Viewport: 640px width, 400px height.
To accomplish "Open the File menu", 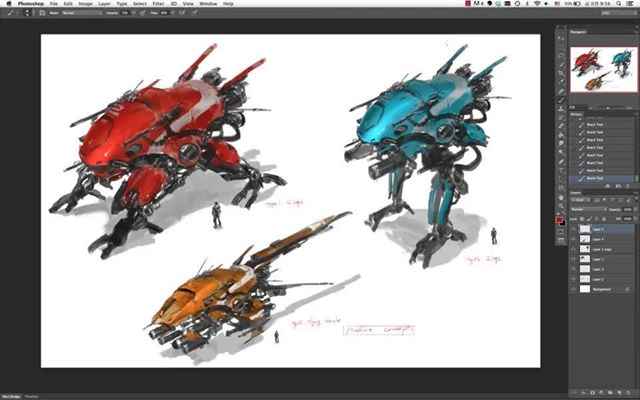I will [53, 3].
